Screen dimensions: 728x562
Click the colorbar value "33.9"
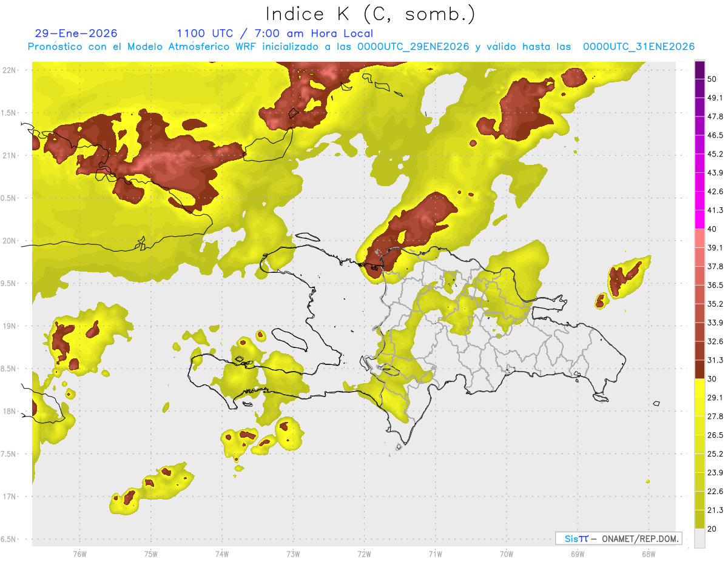click(x=715, y=323)
